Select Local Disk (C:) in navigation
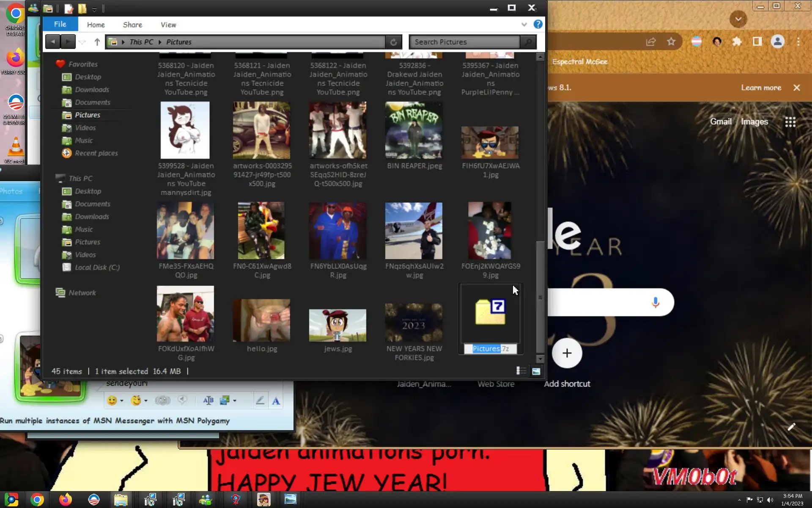The width and height of the screenshot is (812, 508). click(x=97, y=267)
